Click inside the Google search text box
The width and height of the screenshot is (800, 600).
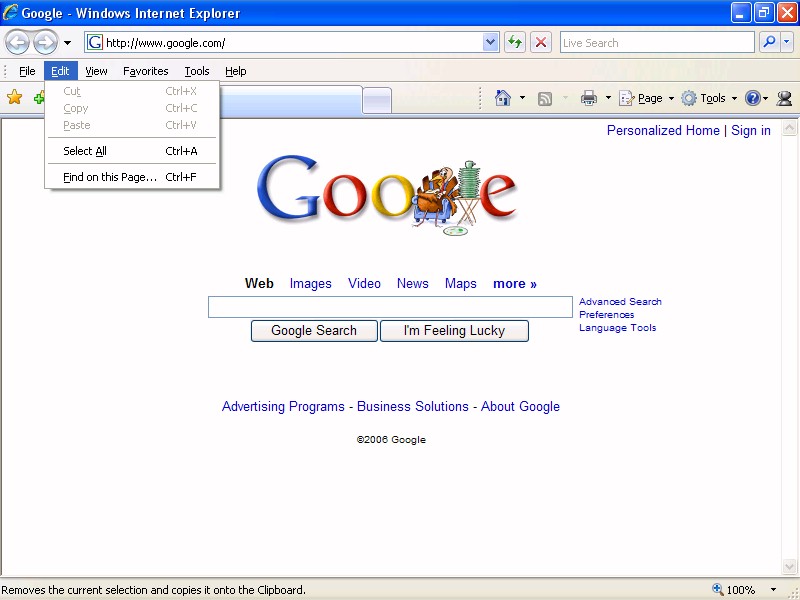point(390,307)
